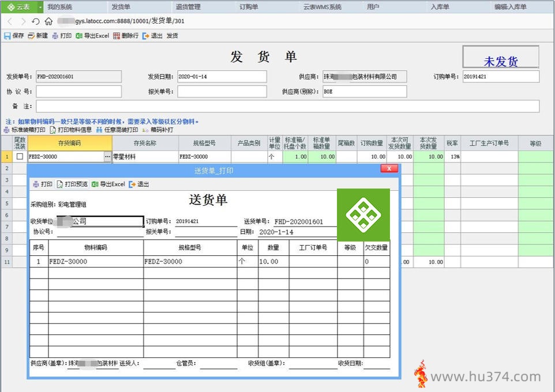
Task: Click 标准装箱打印 above the grid
Action: pos(24,130)
